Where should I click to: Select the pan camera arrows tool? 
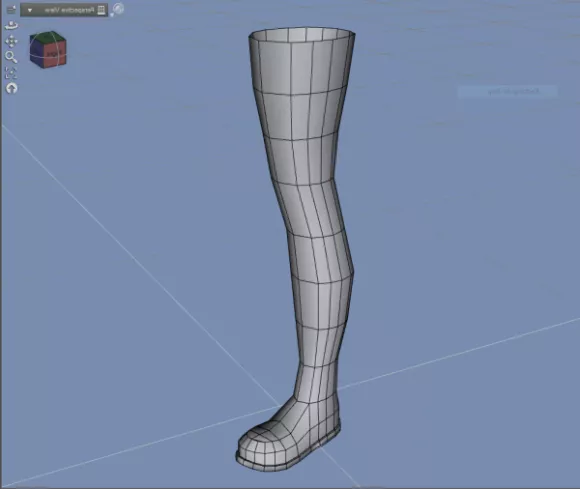(11, 41)
